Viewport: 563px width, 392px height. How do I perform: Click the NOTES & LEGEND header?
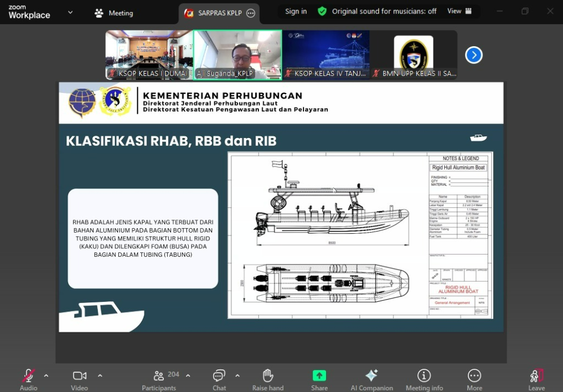[x=461, y=158]
